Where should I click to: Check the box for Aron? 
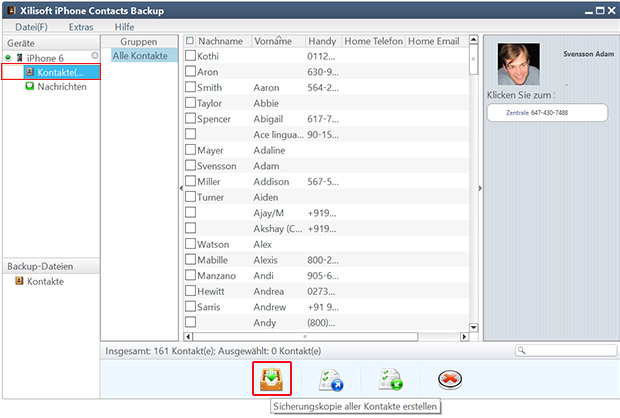pos(191,71)
